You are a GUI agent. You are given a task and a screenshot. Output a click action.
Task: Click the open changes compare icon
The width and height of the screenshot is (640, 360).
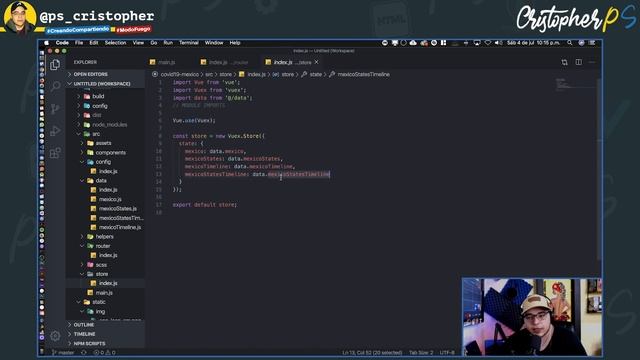[564, 62]
